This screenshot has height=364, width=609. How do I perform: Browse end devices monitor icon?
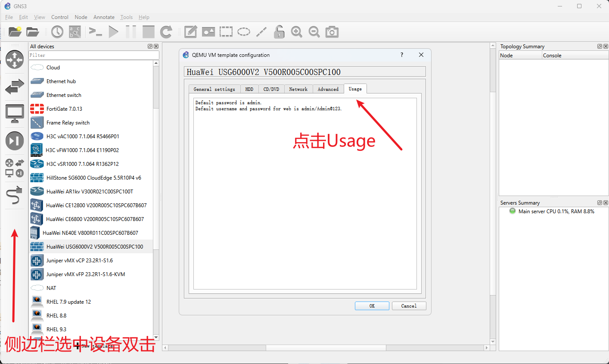click(14, 114)
